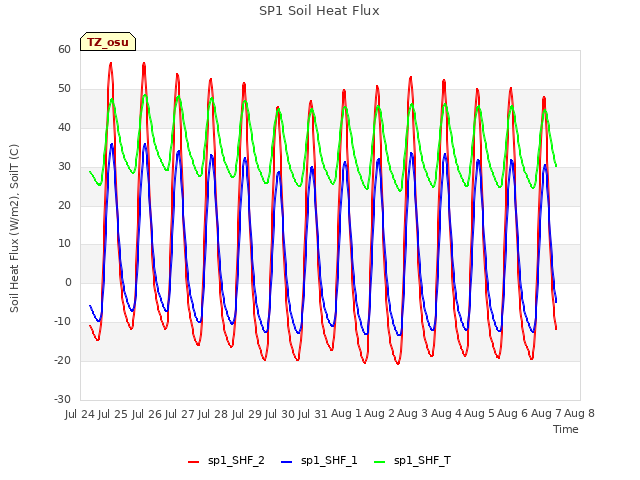Click the Jul 29 x-axis tick label

tap(247, 414)
